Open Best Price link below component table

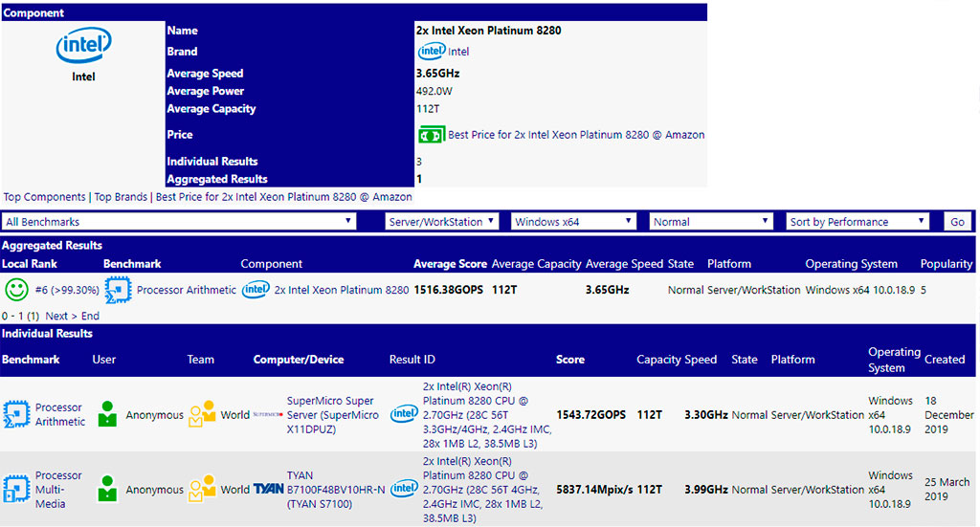point(283,197)
